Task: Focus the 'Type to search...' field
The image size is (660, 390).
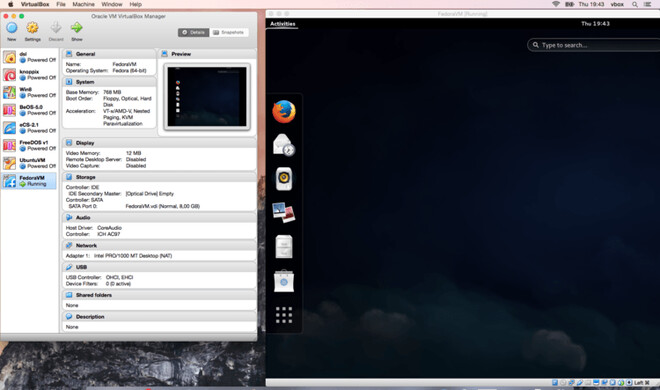Action: 593,45
